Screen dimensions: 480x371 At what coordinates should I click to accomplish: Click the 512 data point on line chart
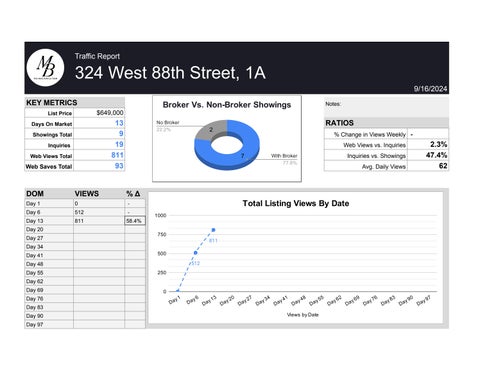click(196, 253)
